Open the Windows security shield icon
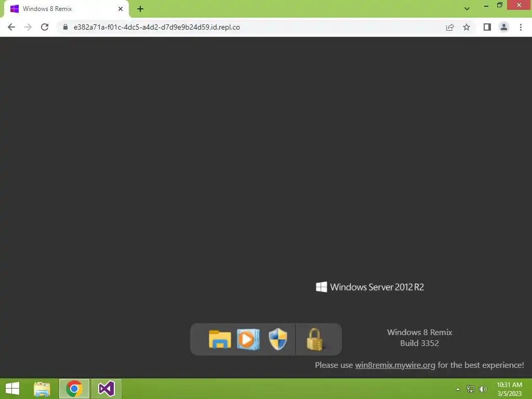The image size is (532, 399). coord(278,339)
